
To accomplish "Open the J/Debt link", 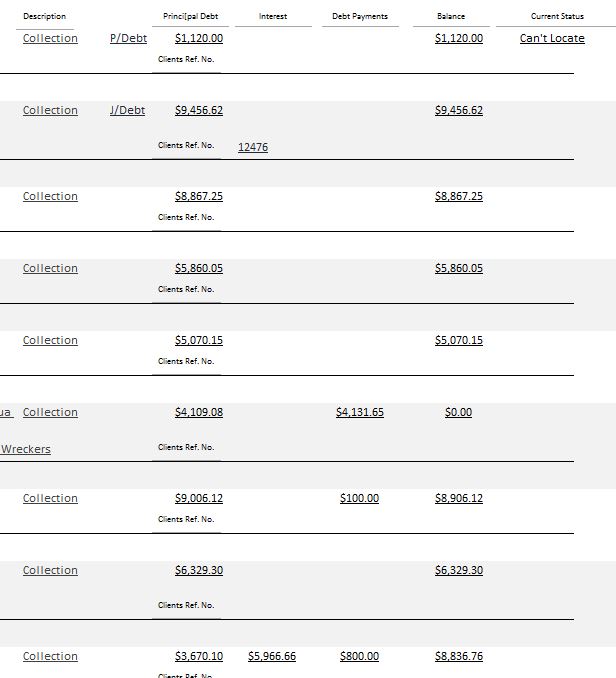I will pos(127,110).
